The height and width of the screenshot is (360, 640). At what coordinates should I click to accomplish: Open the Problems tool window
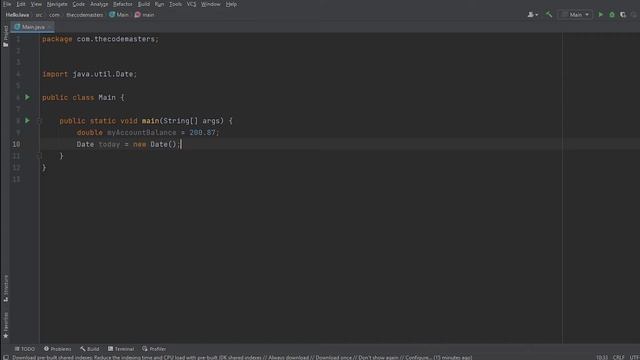click(x=58, y=349)
